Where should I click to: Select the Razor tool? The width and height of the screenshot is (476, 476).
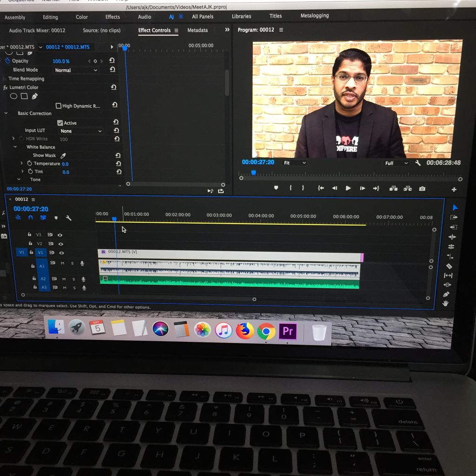[450, 266]
